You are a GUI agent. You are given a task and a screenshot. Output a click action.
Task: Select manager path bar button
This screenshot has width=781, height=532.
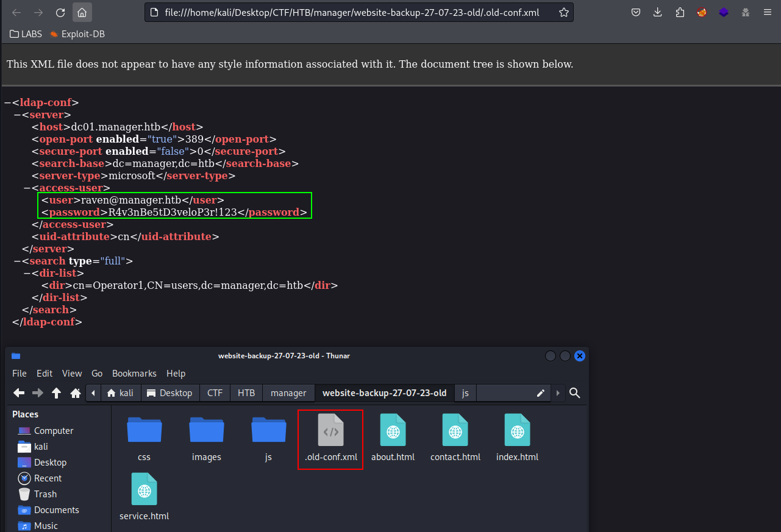(288, 393)
